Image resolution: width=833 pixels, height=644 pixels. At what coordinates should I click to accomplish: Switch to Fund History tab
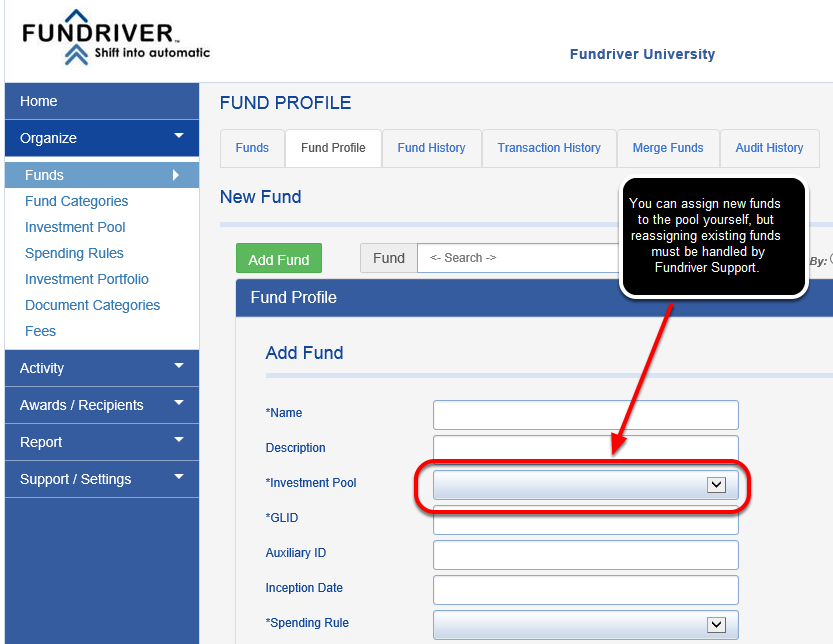[x=431, y=148]
